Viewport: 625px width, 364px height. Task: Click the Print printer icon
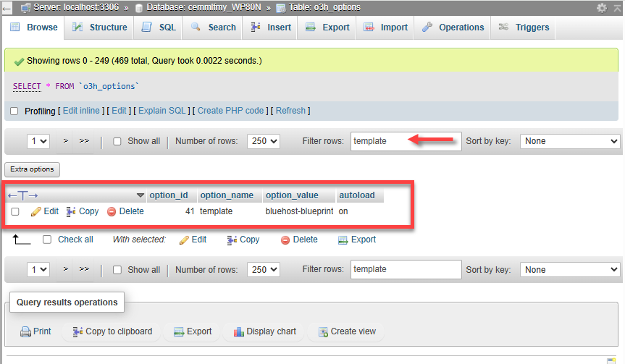coord(25,331)
